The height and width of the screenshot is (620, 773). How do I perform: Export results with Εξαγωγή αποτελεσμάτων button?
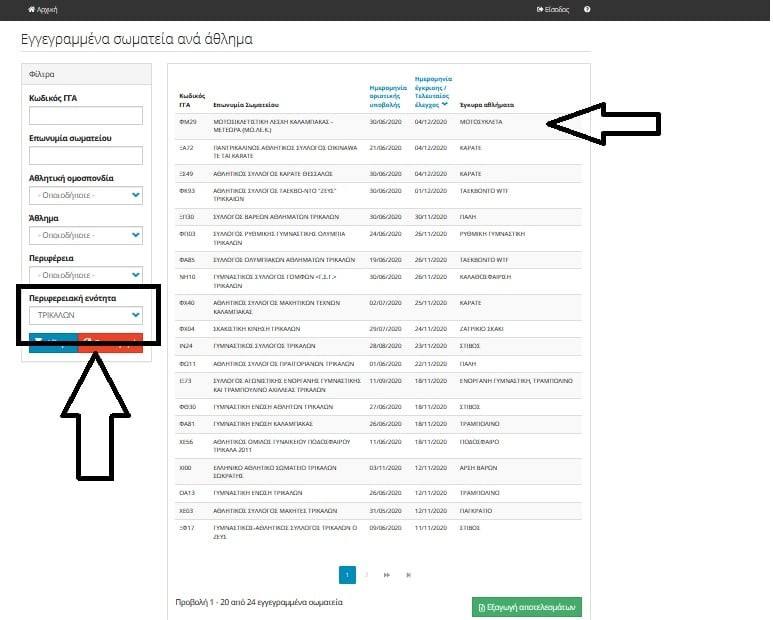point(526,607)
